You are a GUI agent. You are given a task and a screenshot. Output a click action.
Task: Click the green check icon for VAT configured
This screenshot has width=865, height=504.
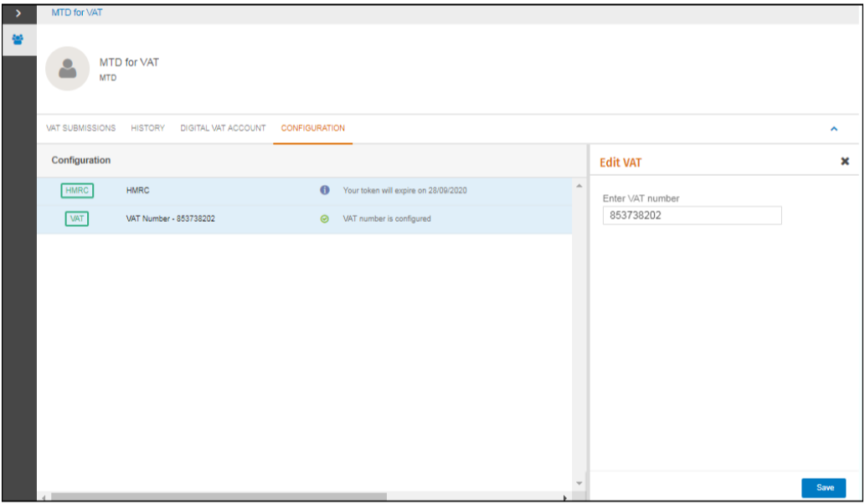(x=324, y=219)
